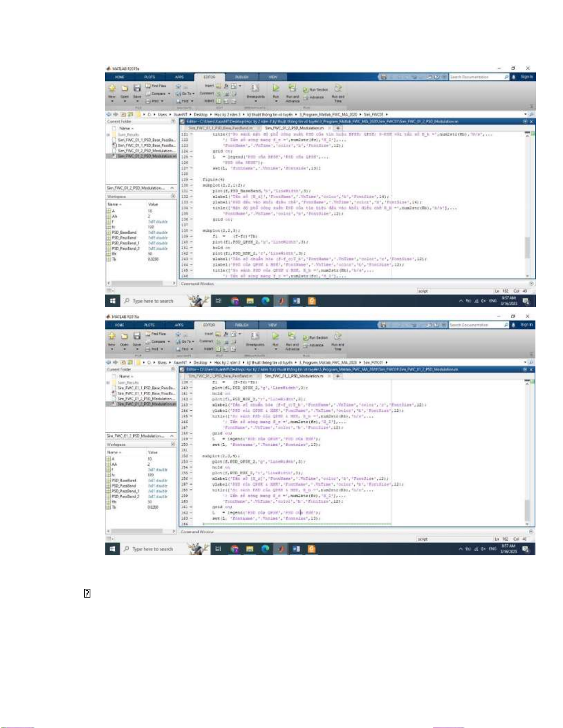Open the Go To dropdown in bottom window

[x=186, y=341]
